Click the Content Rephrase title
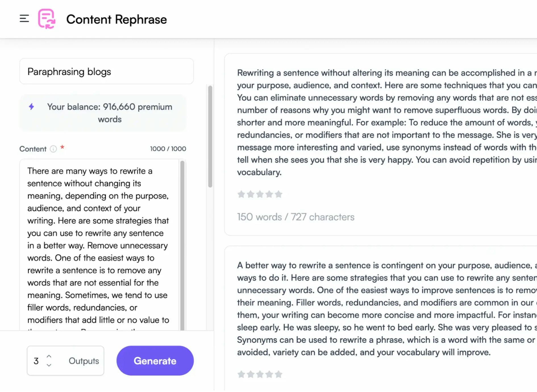537x392 pixels. click(x=116, y=20)
